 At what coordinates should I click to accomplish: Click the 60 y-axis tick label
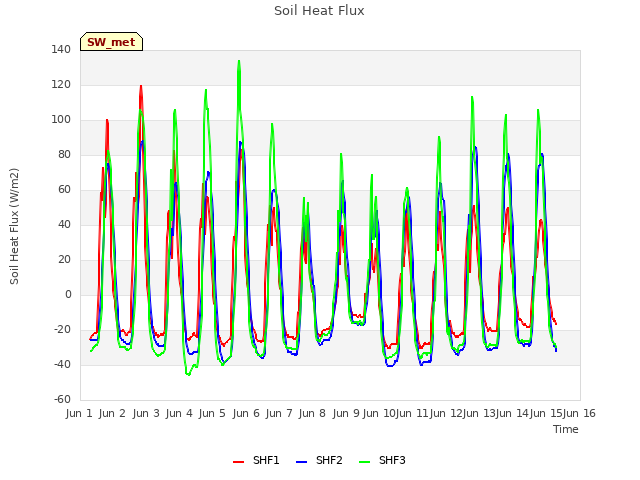[x=64, y=189]
